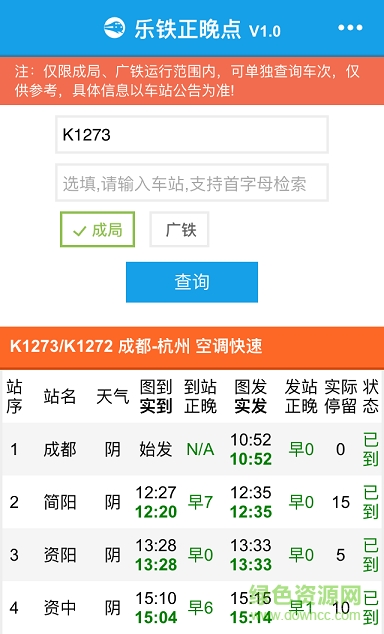Select the 资中 station row
The width and height of the screenshot is (384, 634).
tap(192, 608)
